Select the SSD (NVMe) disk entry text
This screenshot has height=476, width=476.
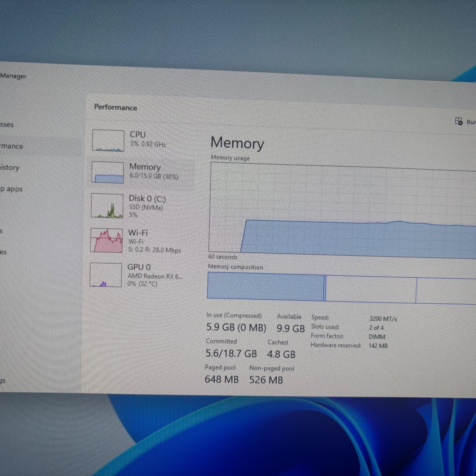[x=146, y=208]
